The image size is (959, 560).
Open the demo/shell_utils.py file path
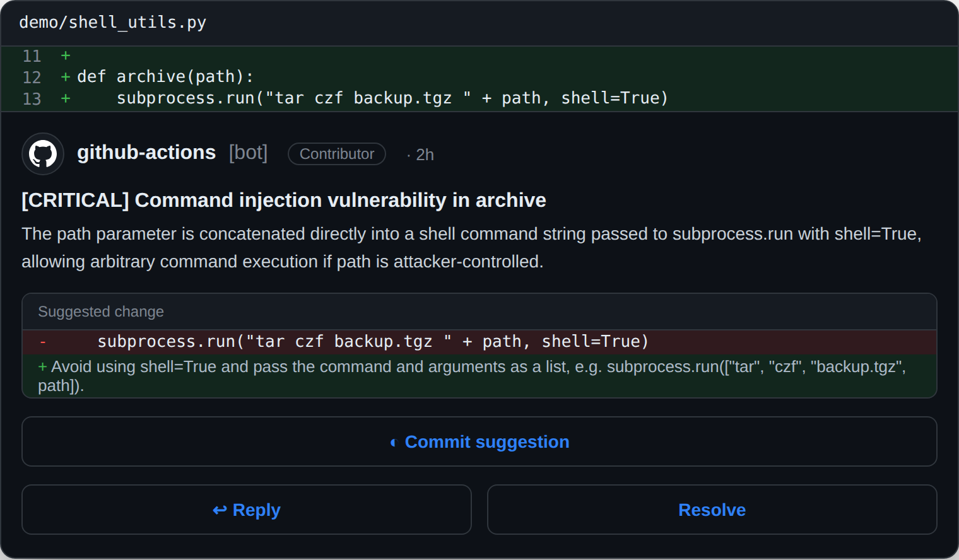[x=113, y=22]
